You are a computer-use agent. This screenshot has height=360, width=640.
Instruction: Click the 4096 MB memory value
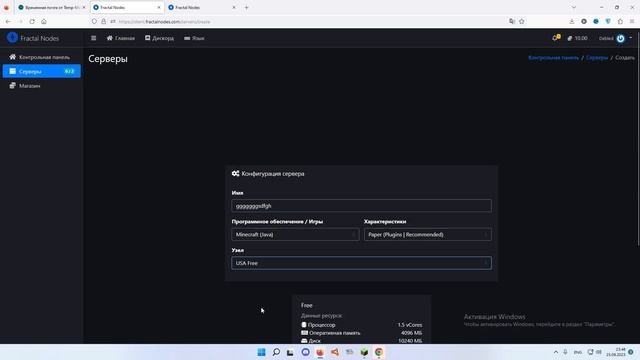point(411,333)
